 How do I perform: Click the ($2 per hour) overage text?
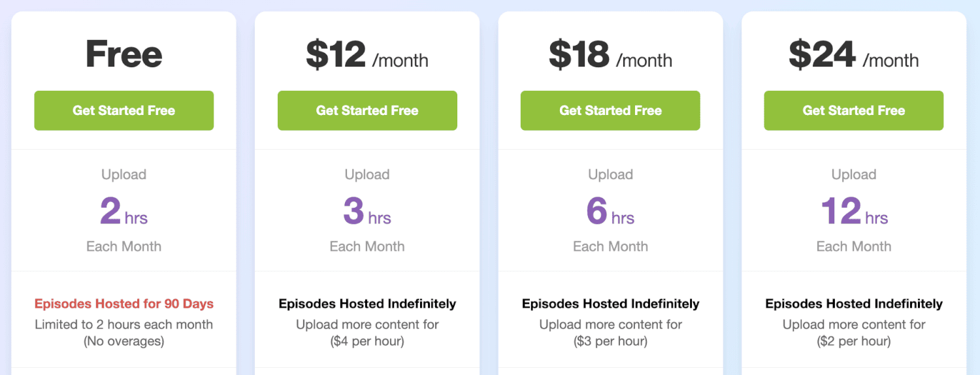click(x=854, y=341)
